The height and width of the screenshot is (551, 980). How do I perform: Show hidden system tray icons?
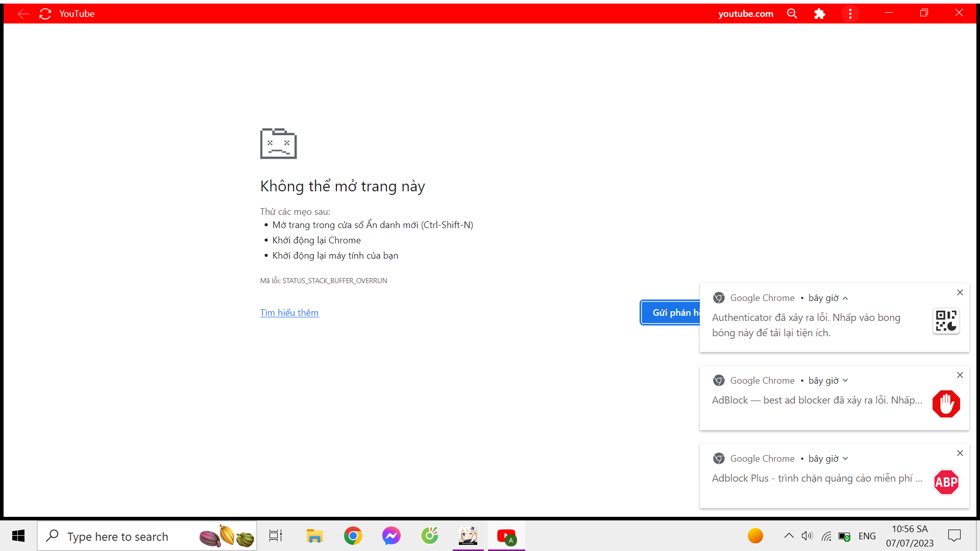tap(789, 536)
